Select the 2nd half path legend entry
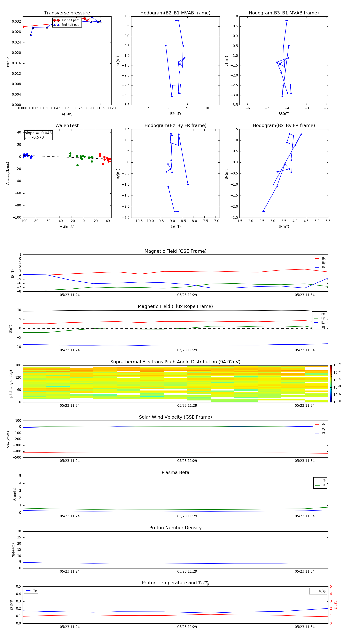This screenshot has height=644, width=351. pyautogui.click(x=67, y=25)
